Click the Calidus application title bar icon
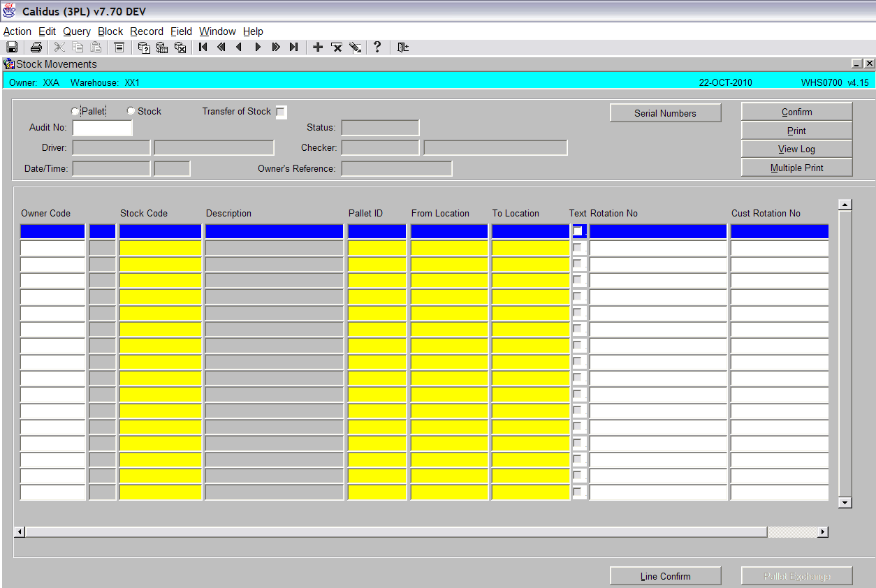This screenshot has width=876, height=588. pyautogui.click(x=10, y=11)
